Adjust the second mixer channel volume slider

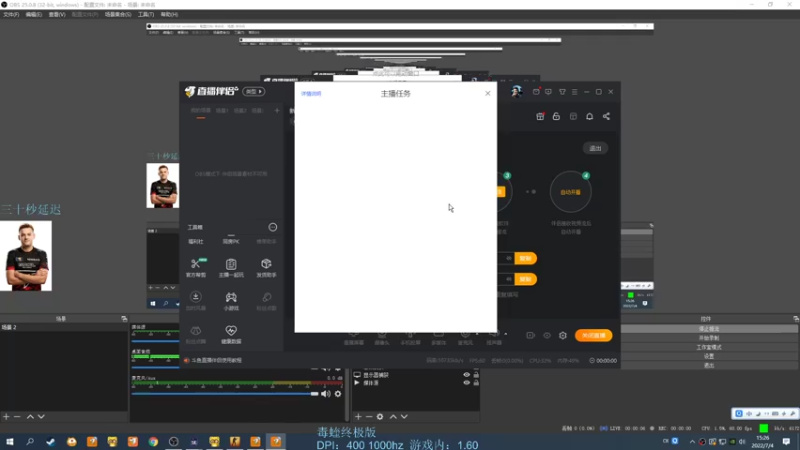coord(155,367)
